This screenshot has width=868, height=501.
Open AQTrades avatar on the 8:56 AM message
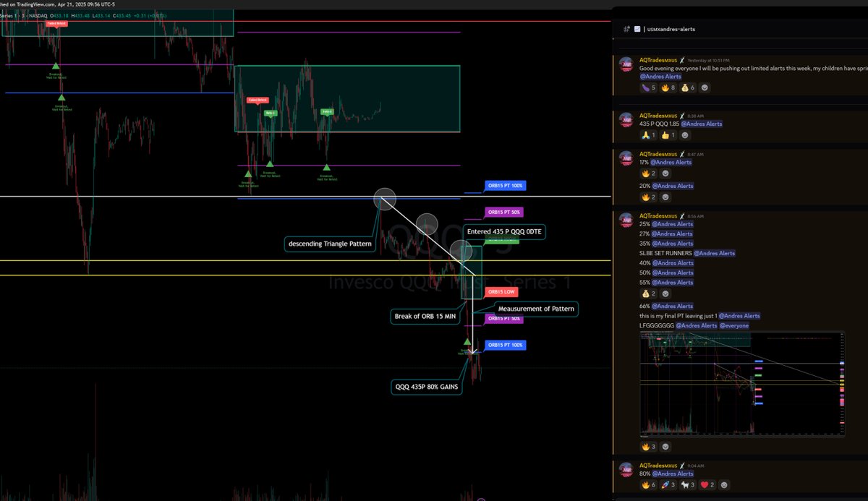point(626,219)
